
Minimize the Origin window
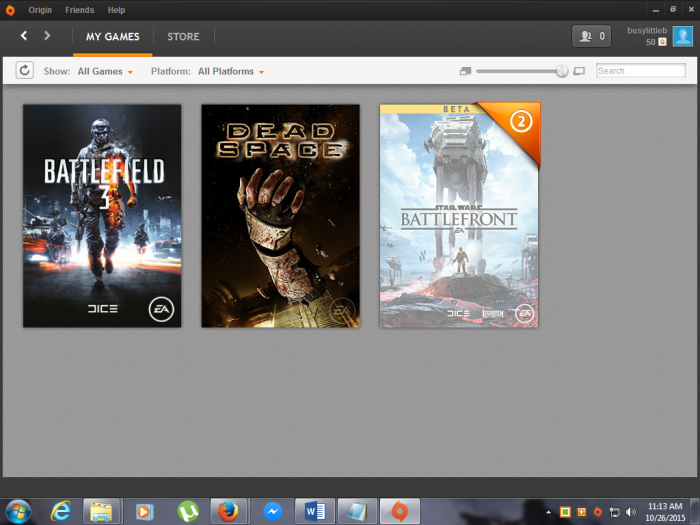(655, 9)
